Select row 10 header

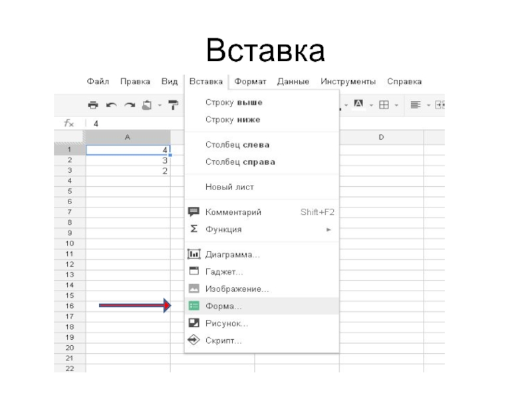click(x=70, y=243)
